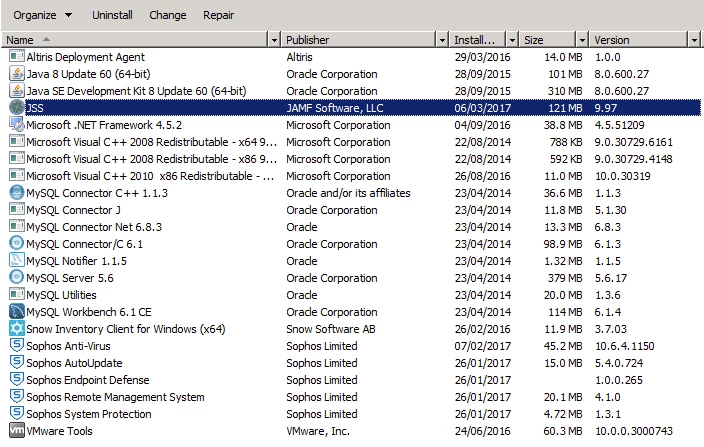Click the Visual C++ 2008 x64 icon

[17, 142]
